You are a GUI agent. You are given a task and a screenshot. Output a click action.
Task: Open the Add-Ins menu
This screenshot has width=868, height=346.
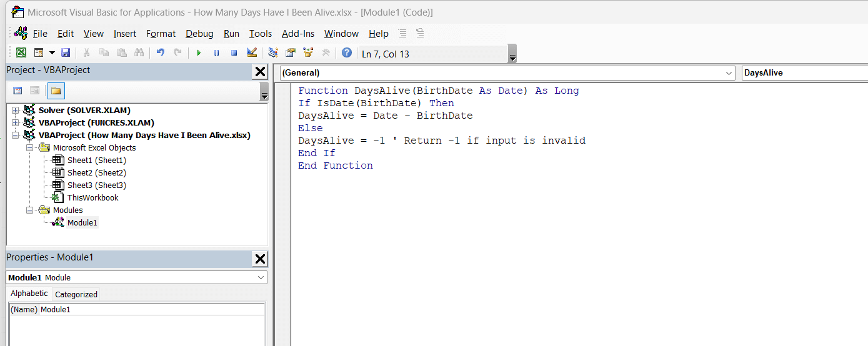[x=298, y=34]
